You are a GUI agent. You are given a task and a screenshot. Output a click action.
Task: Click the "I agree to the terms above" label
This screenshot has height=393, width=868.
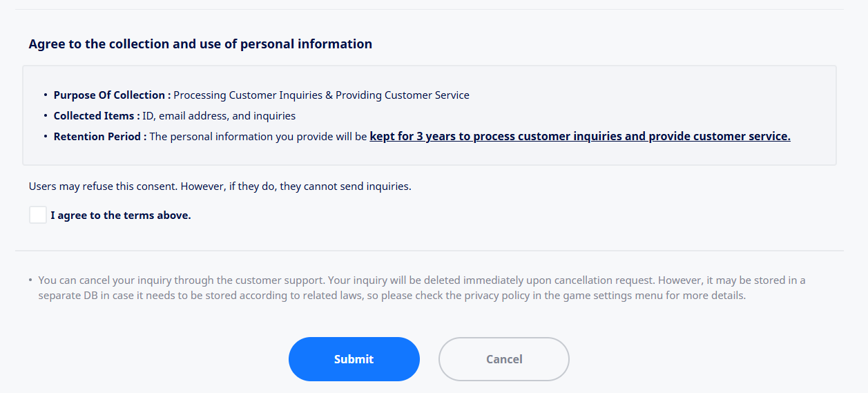click(121, 215)
